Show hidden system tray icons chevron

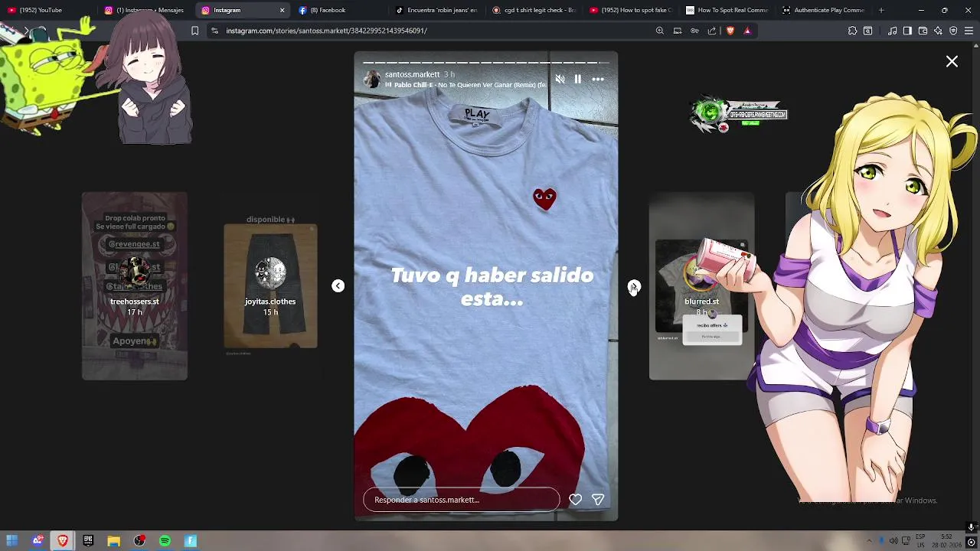(869, 541)
